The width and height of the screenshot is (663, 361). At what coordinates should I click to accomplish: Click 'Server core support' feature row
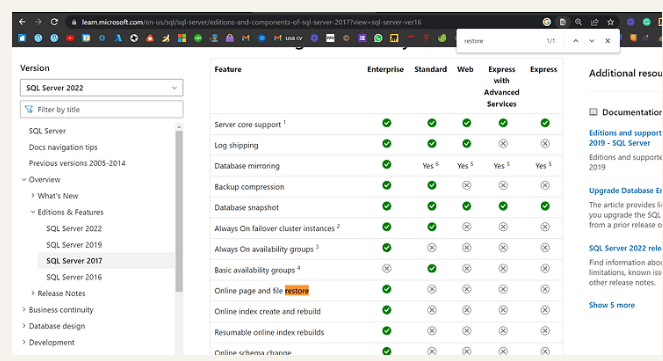[x=386, y=124]
